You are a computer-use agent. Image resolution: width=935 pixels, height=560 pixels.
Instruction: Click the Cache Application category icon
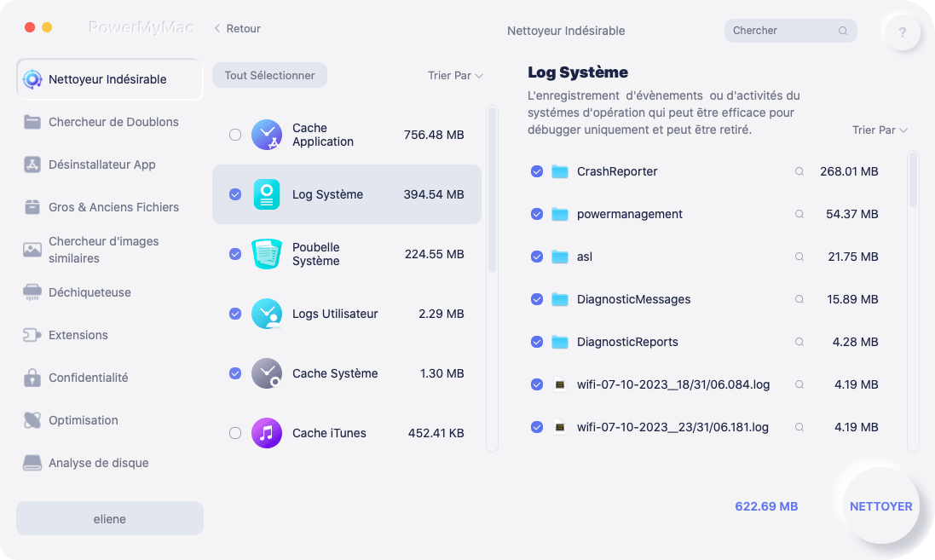click(x=267, y=135)
